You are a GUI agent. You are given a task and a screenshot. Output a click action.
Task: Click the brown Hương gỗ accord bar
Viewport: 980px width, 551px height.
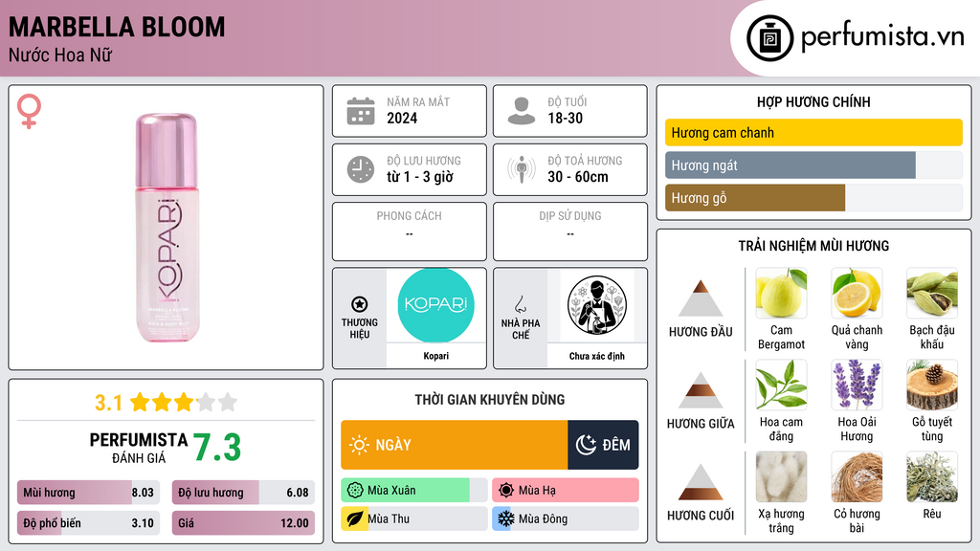[x=755, y=198]
